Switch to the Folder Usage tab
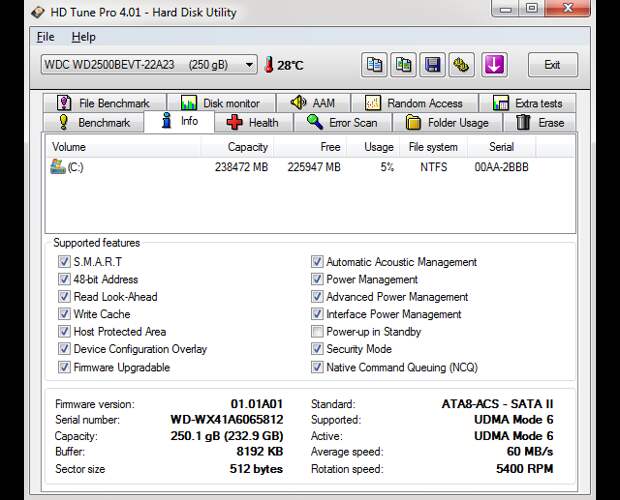Viewport: 620px width, 500px height. tap(447, 123)
